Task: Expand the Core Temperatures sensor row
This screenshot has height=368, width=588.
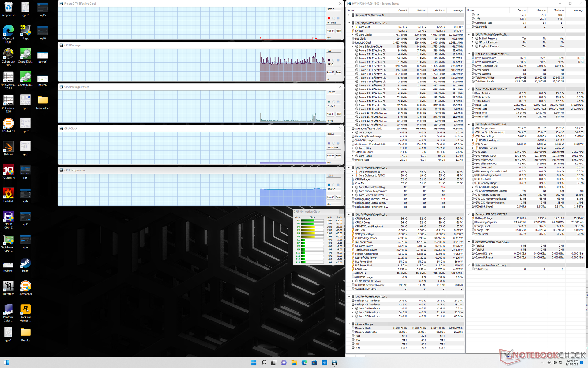Action: [352, 172]
